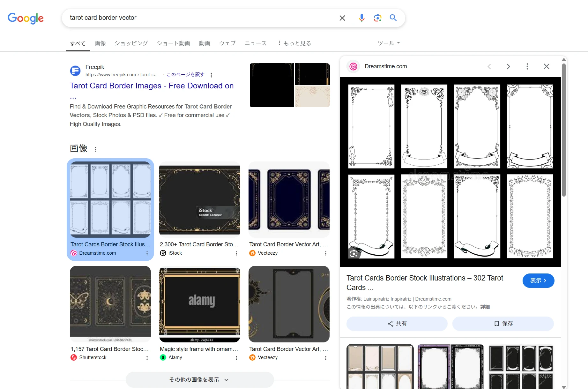Click the Freepik site favicon
Screen dimensions: 588x389
tap(75, 71)
